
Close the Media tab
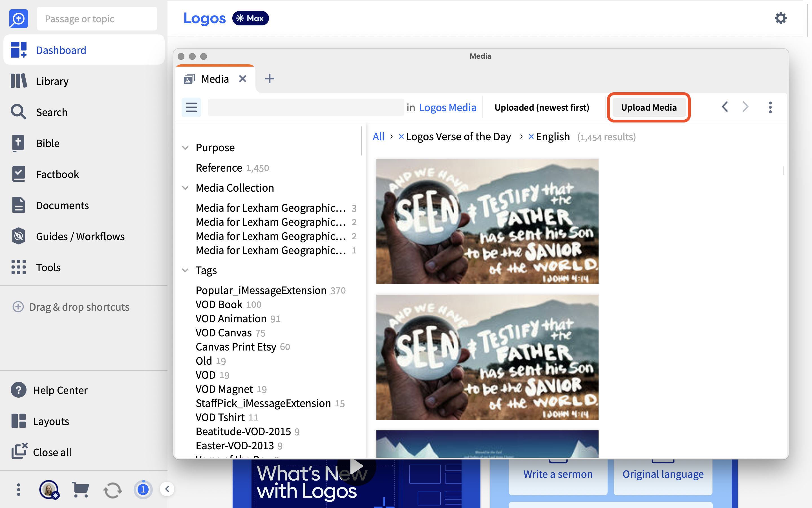point(242,79)
